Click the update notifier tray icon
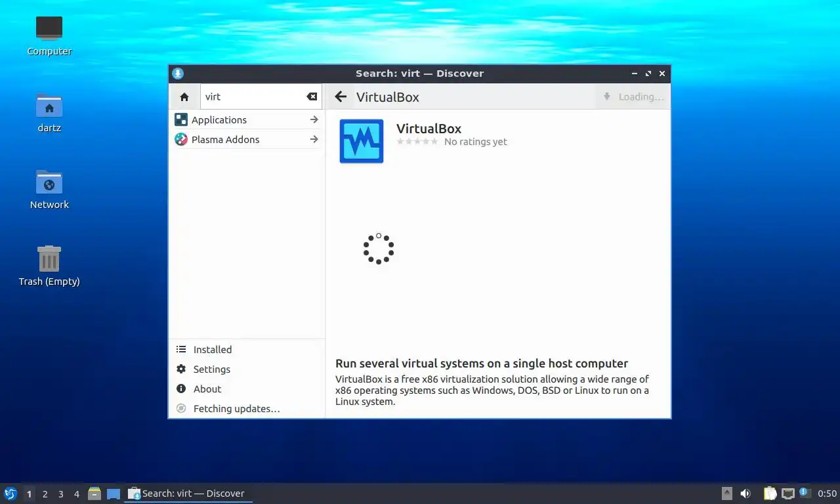The image size is (840, 504). [x=805, y=493]
